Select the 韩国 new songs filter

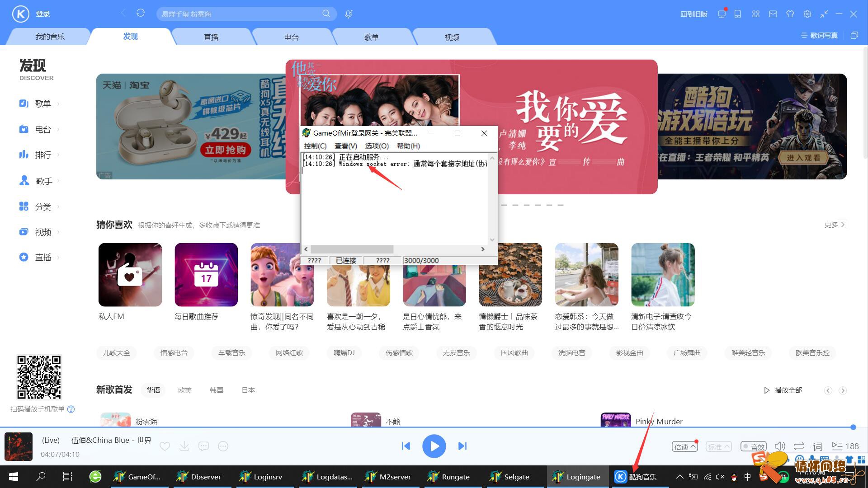217,390
